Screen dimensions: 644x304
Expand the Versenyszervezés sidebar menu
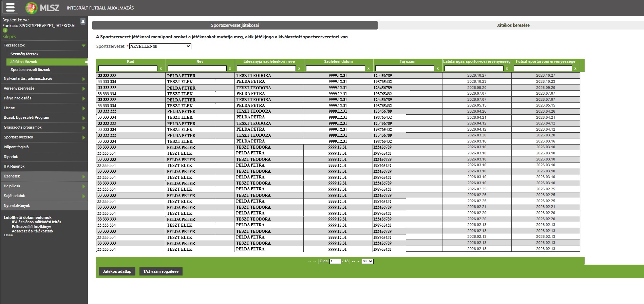(x=83, y=89)
